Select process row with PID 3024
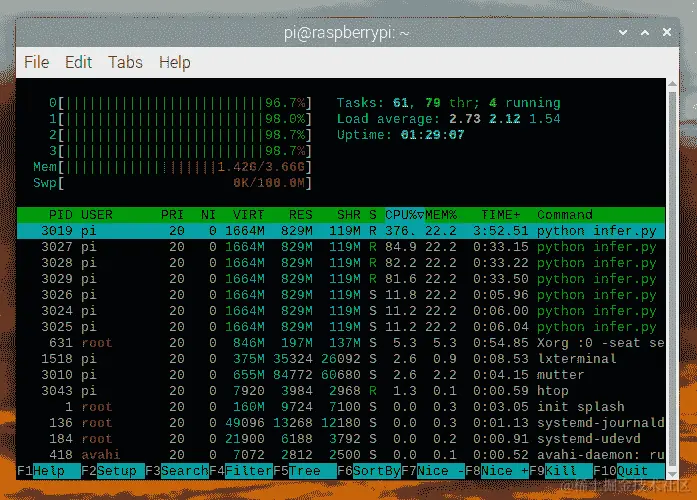697x500 pixels. (341, 311)
